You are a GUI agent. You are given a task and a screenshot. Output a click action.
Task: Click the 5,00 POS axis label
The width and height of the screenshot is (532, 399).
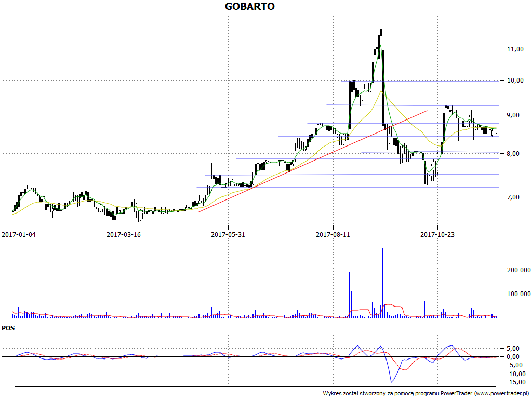click(x=513, y=349)
